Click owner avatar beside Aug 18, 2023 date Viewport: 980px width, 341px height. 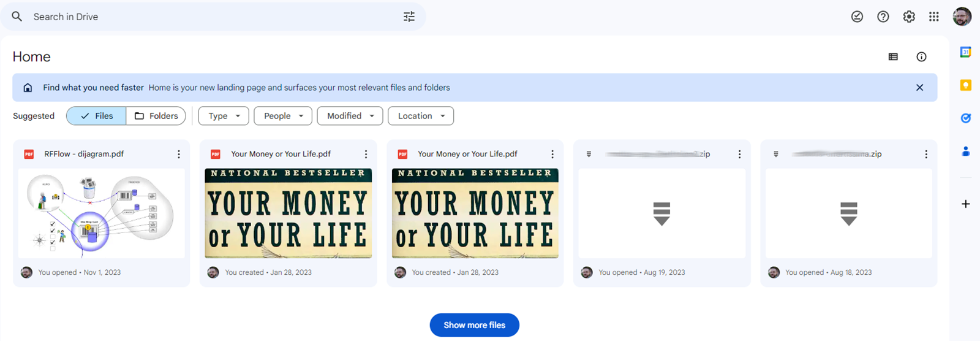point(774,272)
